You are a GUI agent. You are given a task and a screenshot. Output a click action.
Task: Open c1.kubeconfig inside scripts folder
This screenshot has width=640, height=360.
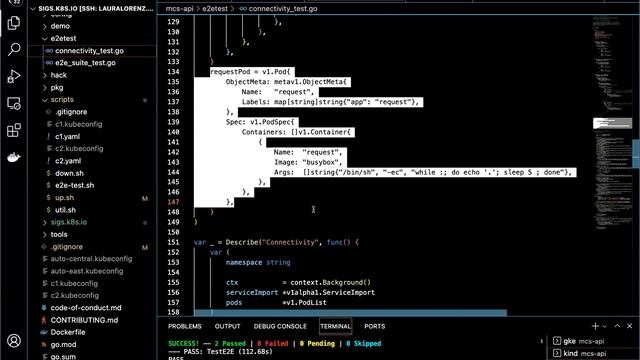coord(92,124)
